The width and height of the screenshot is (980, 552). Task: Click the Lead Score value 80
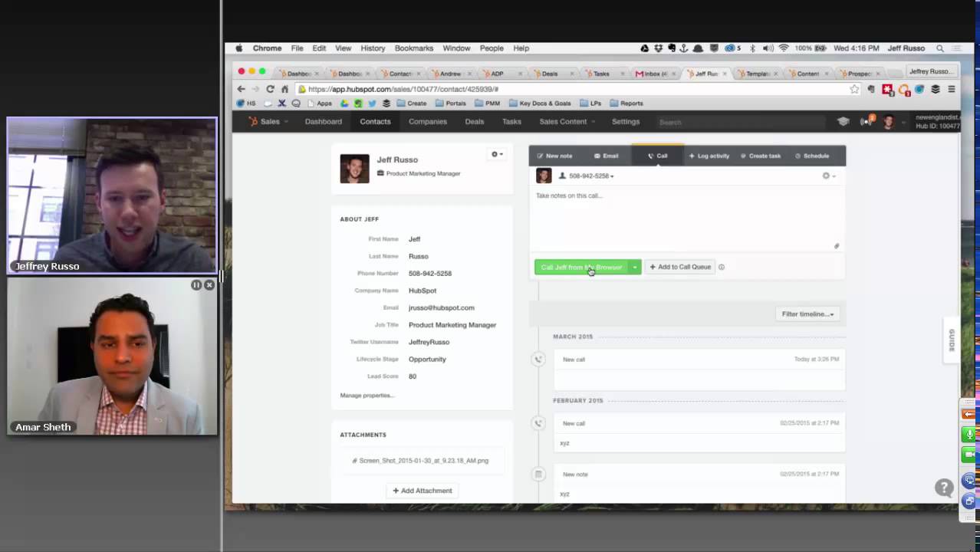[413, 376]
